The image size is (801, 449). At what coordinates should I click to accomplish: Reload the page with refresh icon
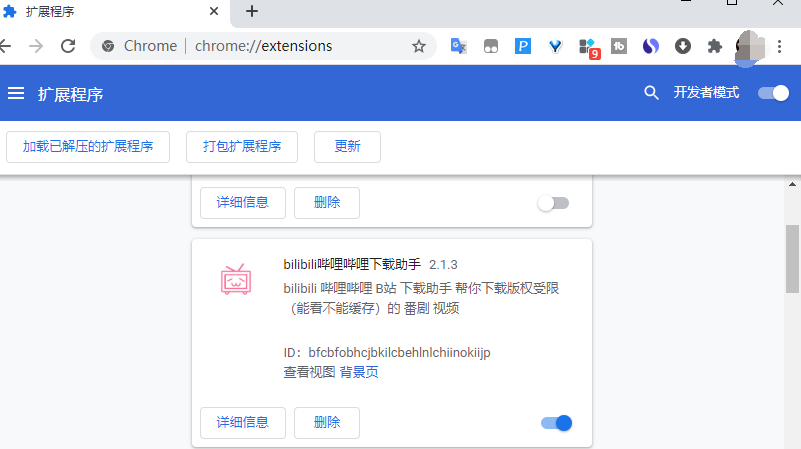click(x=68, y=46)
